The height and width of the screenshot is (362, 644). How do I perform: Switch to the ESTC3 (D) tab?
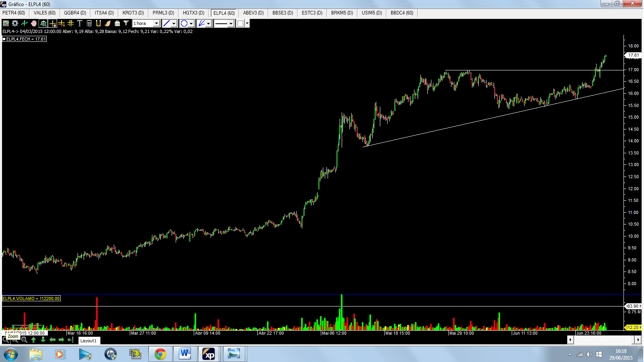coord(312,13)
